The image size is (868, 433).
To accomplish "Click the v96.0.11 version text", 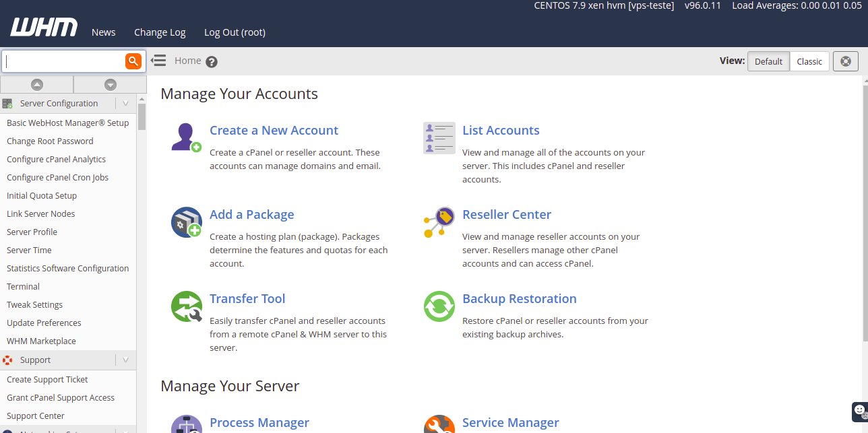I will coord(703,5).
